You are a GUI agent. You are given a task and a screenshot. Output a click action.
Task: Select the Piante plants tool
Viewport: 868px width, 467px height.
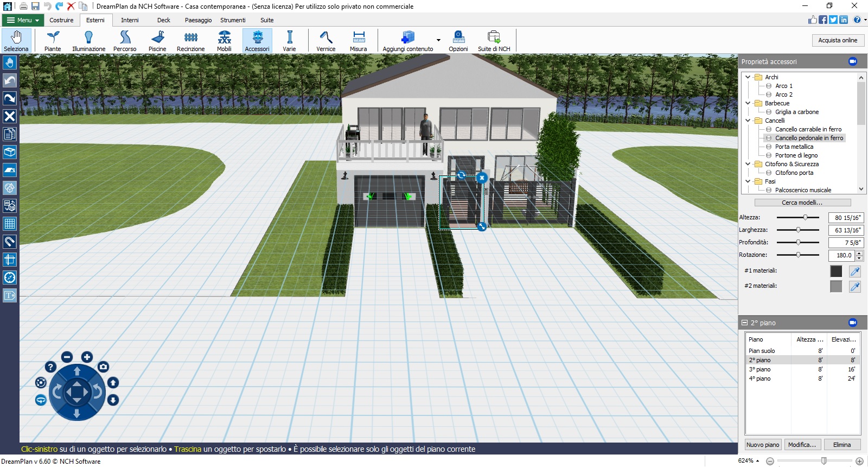coord(53,41)
